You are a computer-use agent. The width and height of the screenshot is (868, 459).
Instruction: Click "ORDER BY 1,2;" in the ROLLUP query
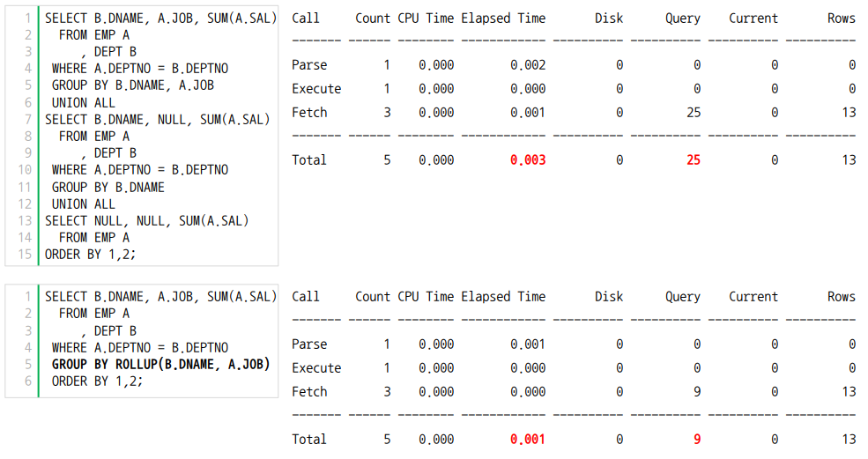tap(98, 381)
